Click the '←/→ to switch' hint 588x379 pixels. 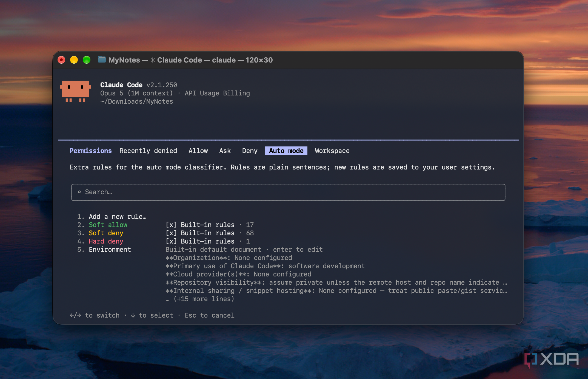[95, 315]
